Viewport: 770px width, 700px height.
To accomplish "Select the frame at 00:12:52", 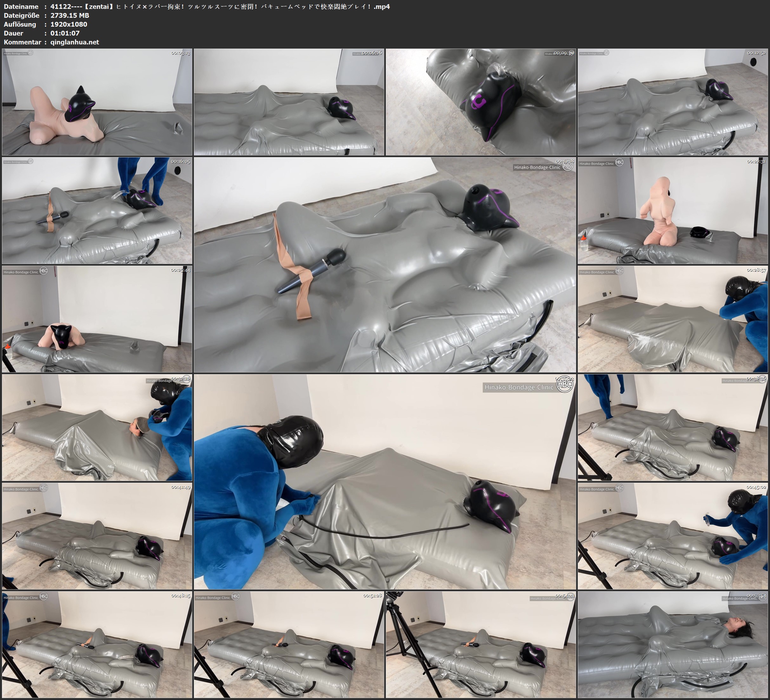I will tap(673, 102).
